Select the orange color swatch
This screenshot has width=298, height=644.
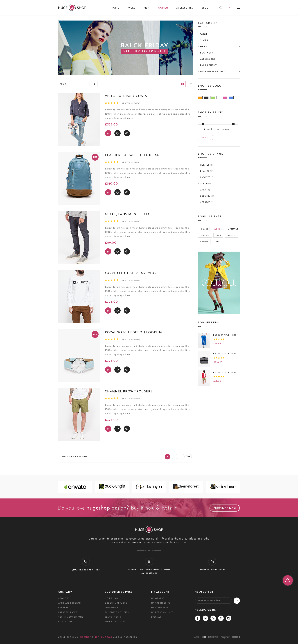(200, 97)
